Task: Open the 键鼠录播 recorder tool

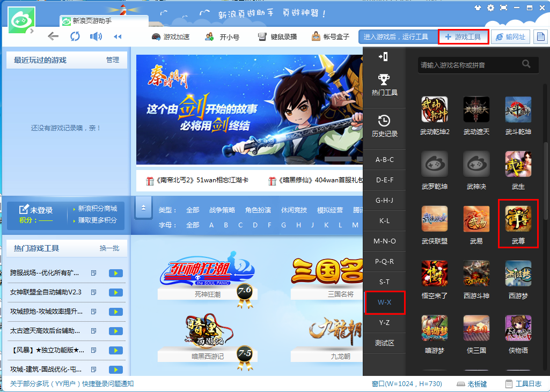Action: click(277, 37)
